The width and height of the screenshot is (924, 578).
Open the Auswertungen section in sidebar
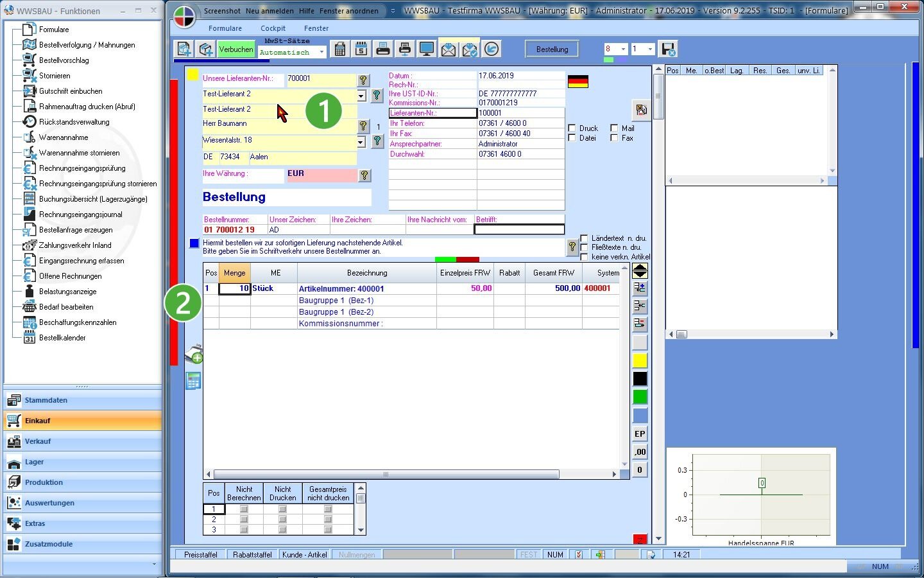(x=83, y=503)
